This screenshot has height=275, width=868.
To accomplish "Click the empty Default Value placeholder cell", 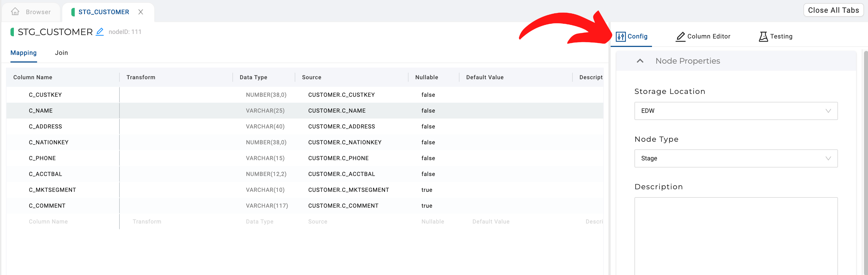I will click(x=491, y=222).
